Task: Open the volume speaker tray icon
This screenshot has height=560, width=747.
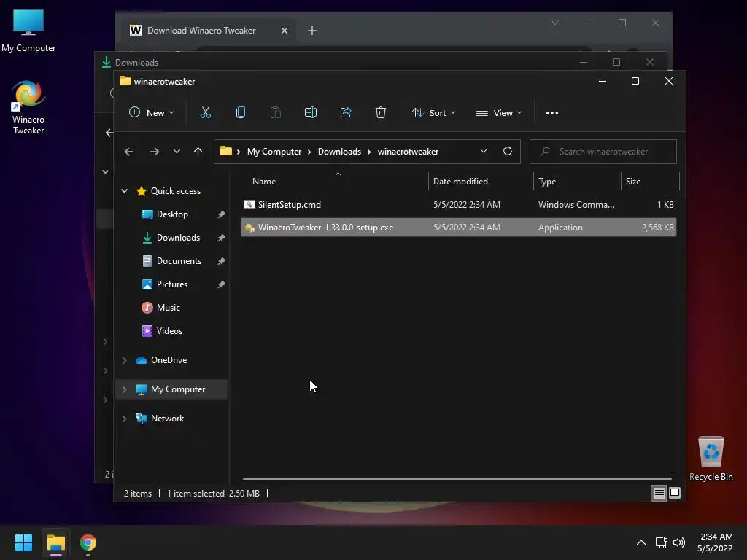Action: (x=679, y=542)
